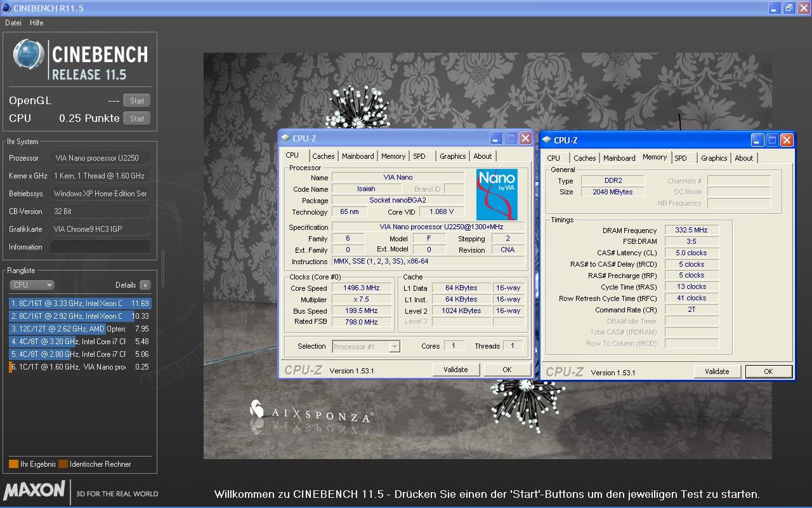Click Validate in left CPU-Z window
Viewport: 812px width, 508px height.
(x=455, y=370)
